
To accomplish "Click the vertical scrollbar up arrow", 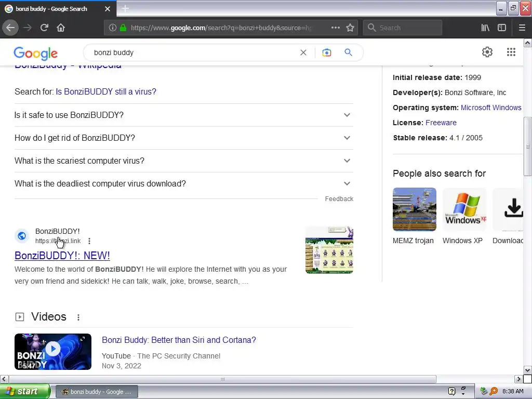I will click(x=527, y=43).
